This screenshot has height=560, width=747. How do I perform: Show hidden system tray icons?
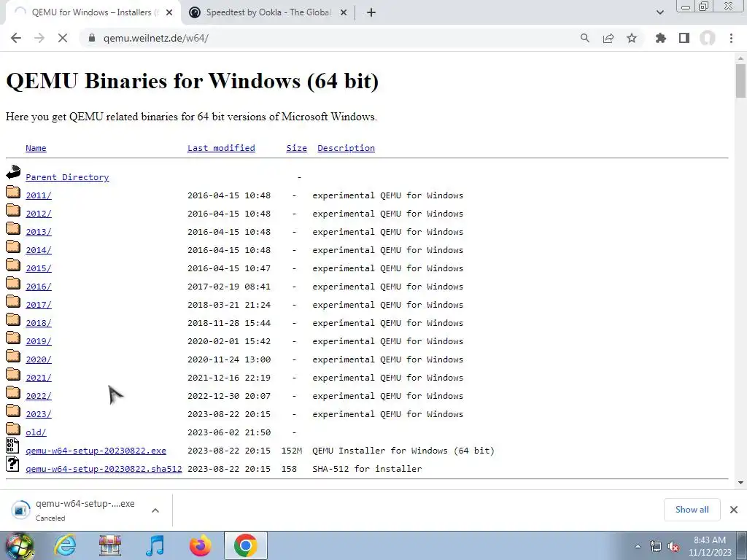click(638, 546)
